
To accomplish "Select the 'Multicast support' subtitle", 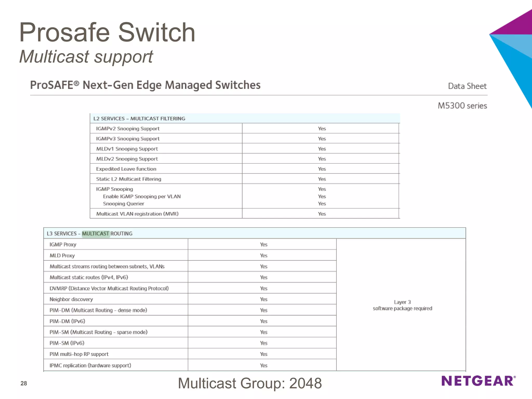I will (x=86, y=57).
